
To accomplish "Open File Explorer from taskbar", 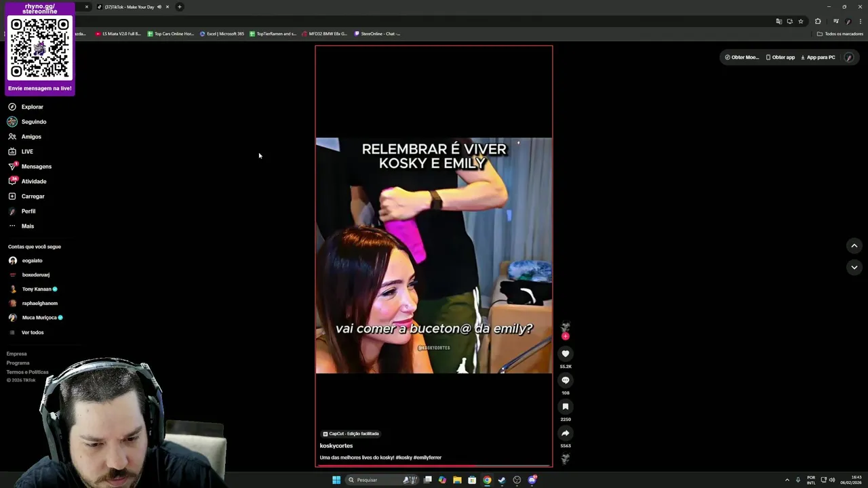I will coord(457,480).
